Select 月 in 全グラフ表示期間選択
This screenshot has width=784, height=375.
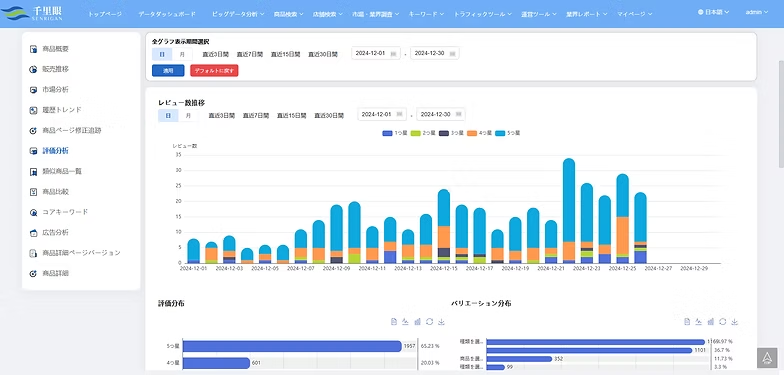182,54
